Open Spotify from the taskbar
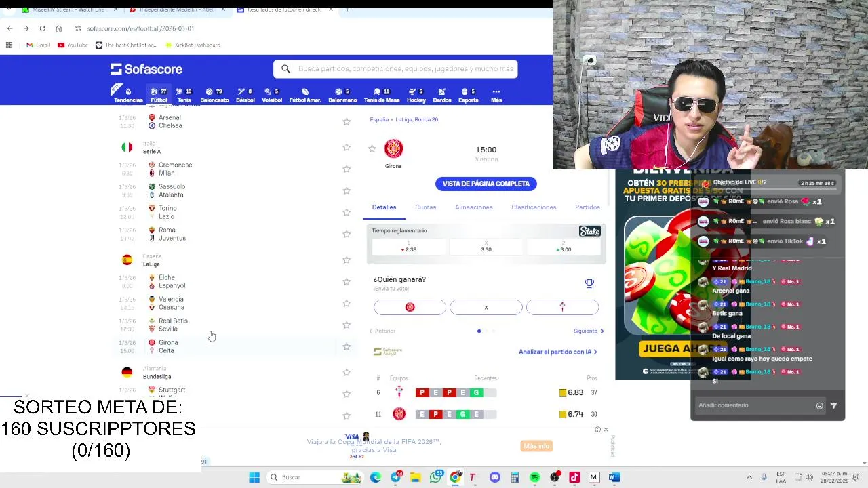Screen dimensions: 868x488 click(x=534, y=477)
